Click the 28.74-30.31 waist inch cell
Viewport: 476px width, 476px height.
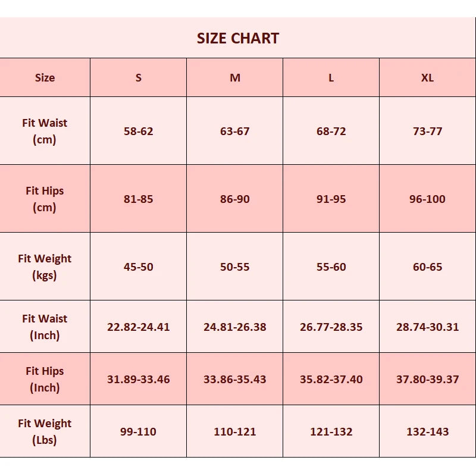pyautogui.click(x=427, y=327)
